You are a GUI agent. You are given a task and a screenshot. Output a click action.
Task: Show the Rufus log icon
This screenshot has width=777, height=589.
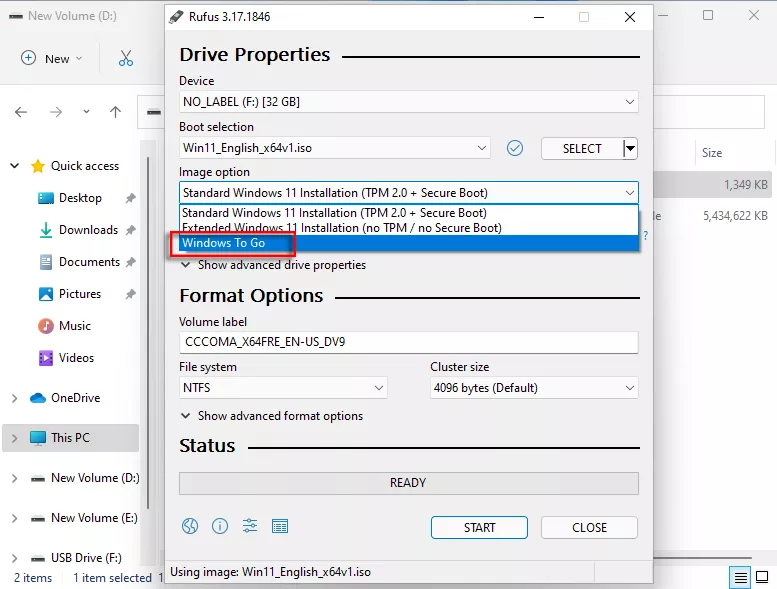point(280,527)
